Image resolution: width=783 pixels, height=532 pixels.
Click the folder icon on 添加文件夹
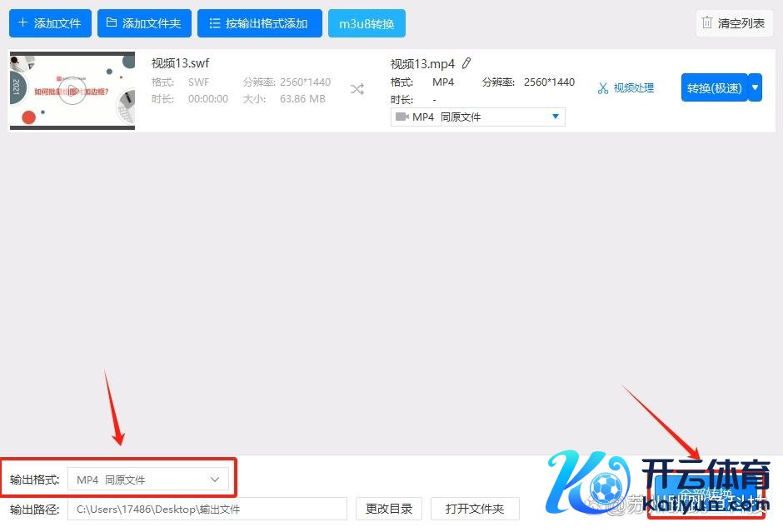click(x=112, y=23)
